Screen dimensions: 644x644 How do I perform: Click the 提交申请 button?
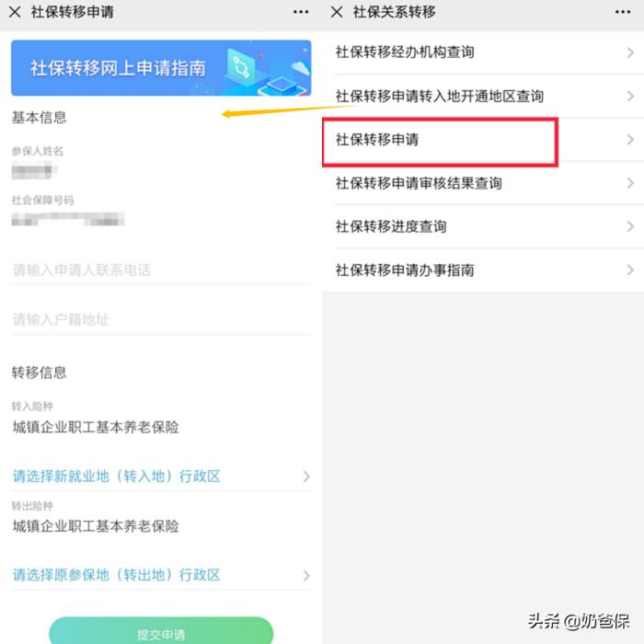tap(161, 631)
